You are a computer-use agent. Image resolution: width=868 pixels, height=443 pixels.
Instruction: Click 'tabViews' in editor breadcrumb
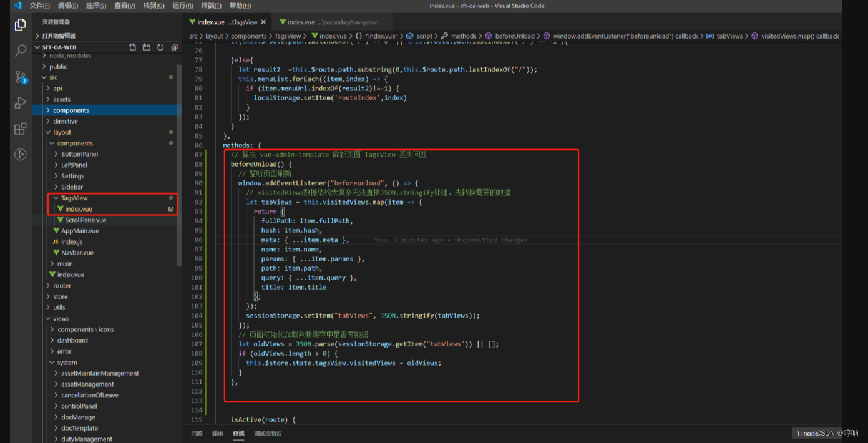pos(729,36)
